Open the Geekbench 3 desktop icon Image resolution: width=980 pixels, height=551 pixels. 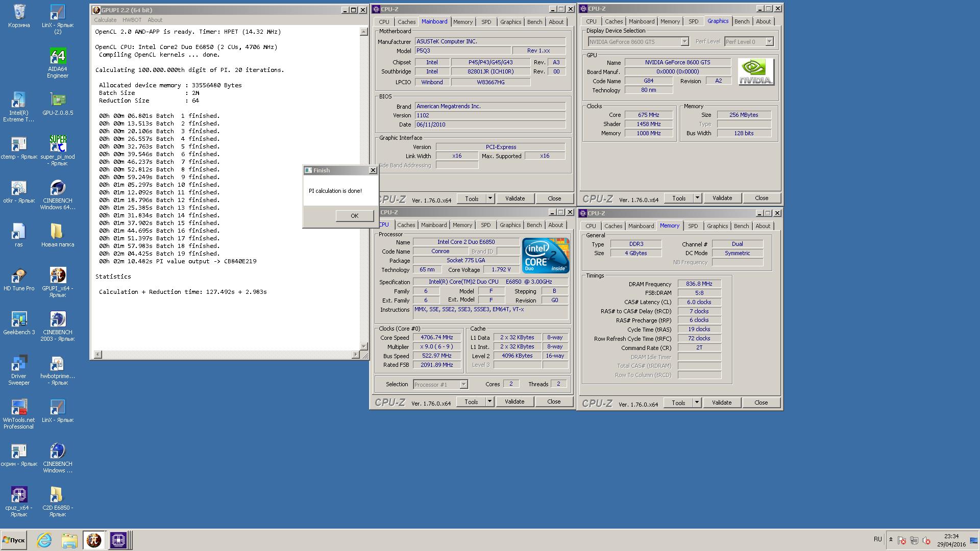click(x=19, y=323)
